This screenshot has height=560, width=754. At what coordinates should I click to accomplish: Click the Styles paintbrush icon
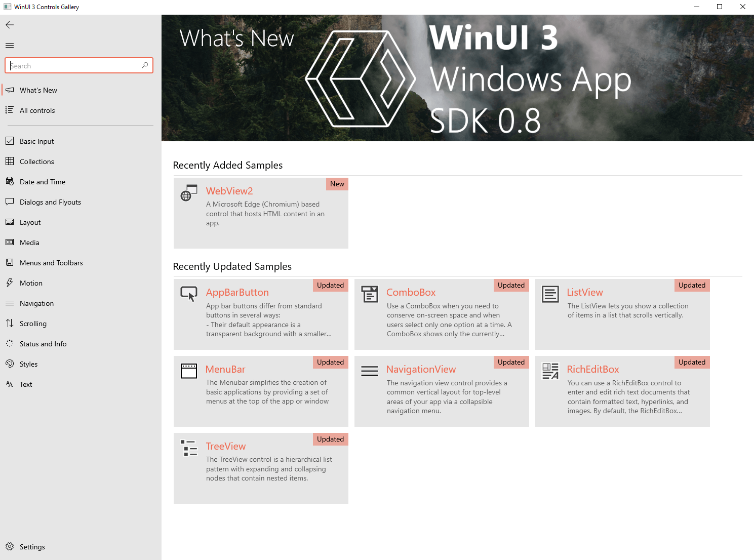(10, 364)
